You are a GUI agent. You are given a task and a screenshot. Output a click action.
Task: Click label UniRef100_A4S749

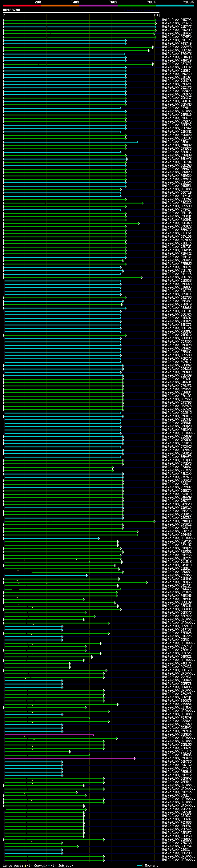tap(177, 43)
